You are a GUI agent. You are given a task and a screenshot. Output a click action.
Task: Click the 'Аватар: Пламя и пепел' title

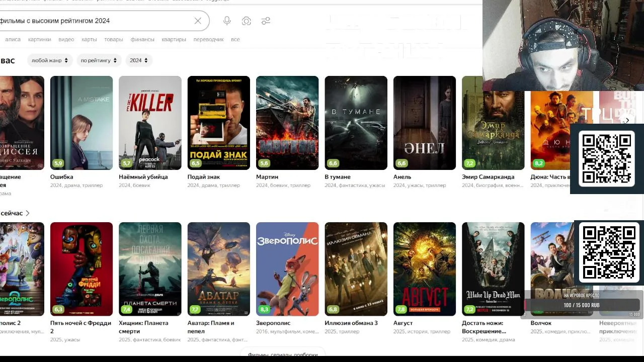pyautogui.click(x=211, y=327)
